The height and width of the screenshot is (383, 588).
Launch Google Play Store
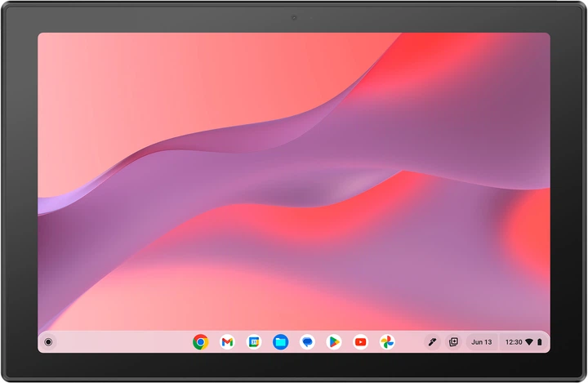click(x=334, y=342)
